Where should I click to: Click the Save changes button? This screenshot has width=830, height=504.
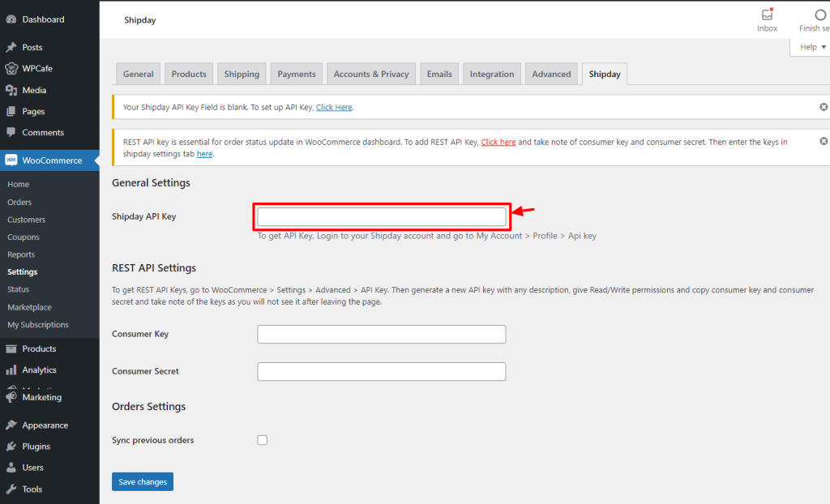(x=143, y=482)
